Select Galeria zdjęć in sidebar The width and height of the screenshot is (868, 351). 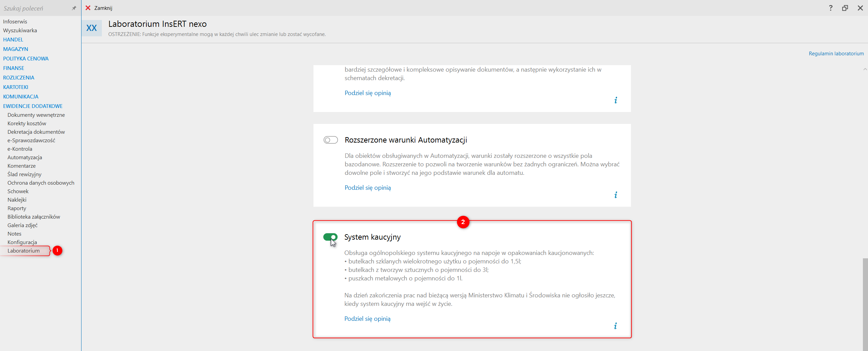click(x=23, y=225)
